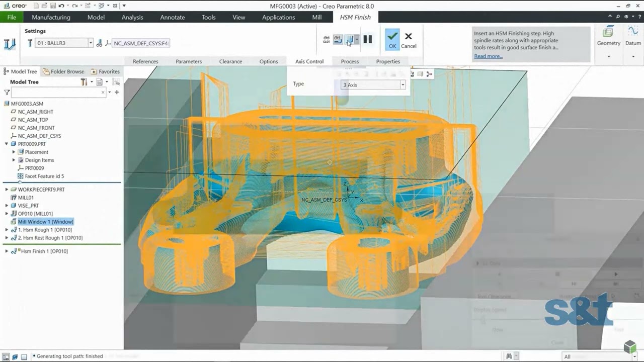Toggle the material removal simulation icon

[350, 39]
